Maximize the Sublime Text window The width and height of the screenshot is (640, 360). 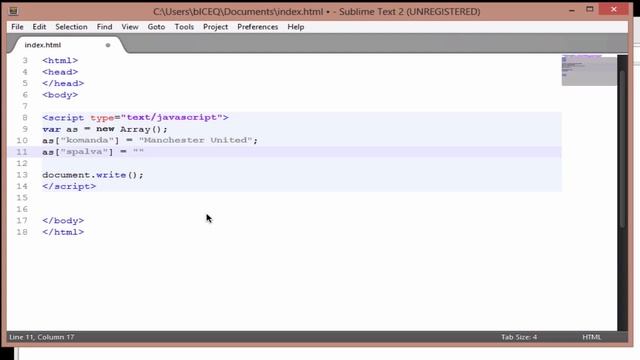(590, 9)
